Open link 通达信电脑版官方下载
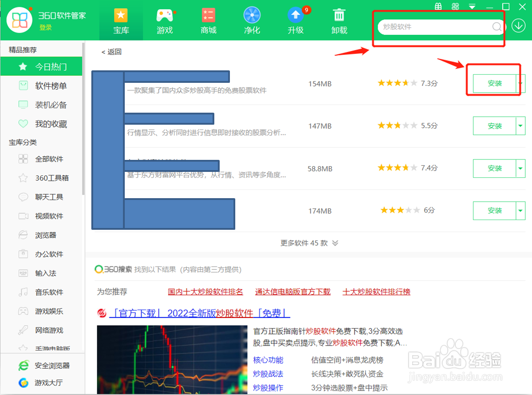This screenshot has width=532, height=395. (292, 292)
